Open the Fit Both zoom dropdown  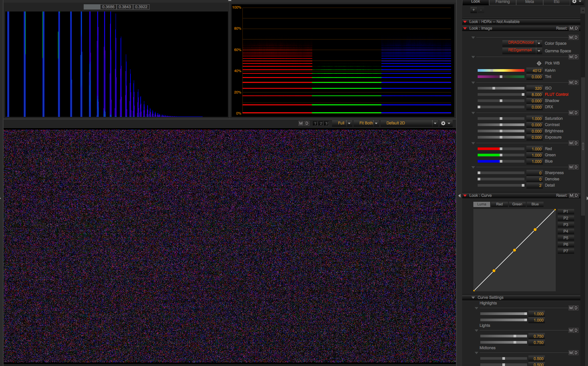click(367, 123)
